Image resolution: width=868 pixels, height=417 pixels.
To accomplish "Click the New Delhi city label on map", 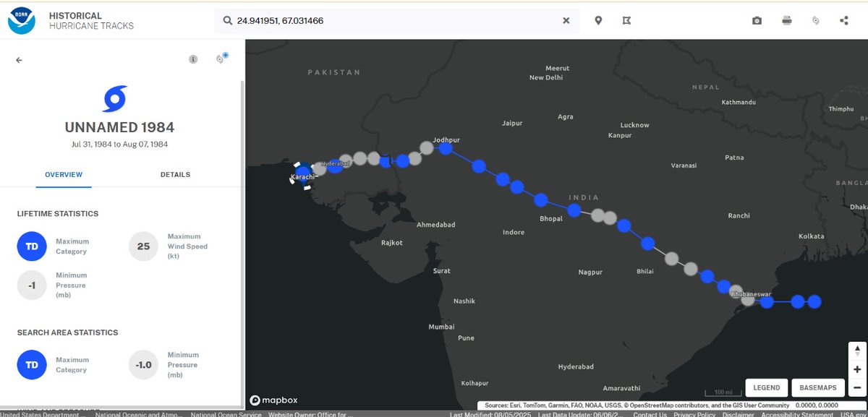I will pyautogui.click(x=546, y=77).
